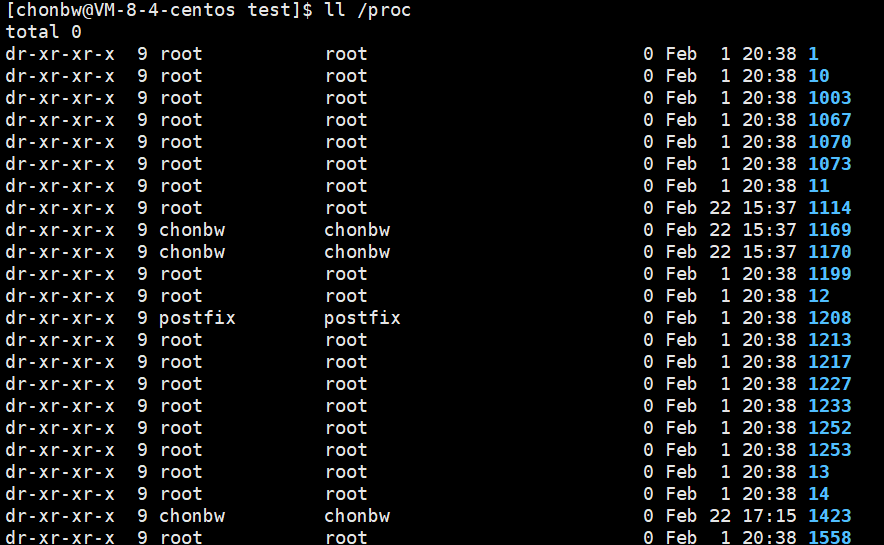Screen dimensions: 884x545
Task: Click the directory entry 1073
Action: 829,164
